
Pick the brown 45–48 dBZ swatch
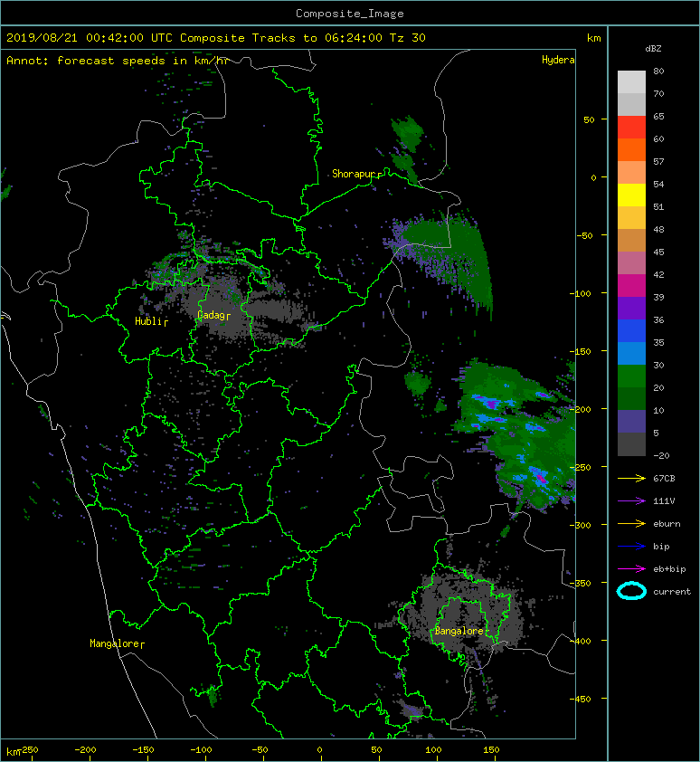pos(631,240)
